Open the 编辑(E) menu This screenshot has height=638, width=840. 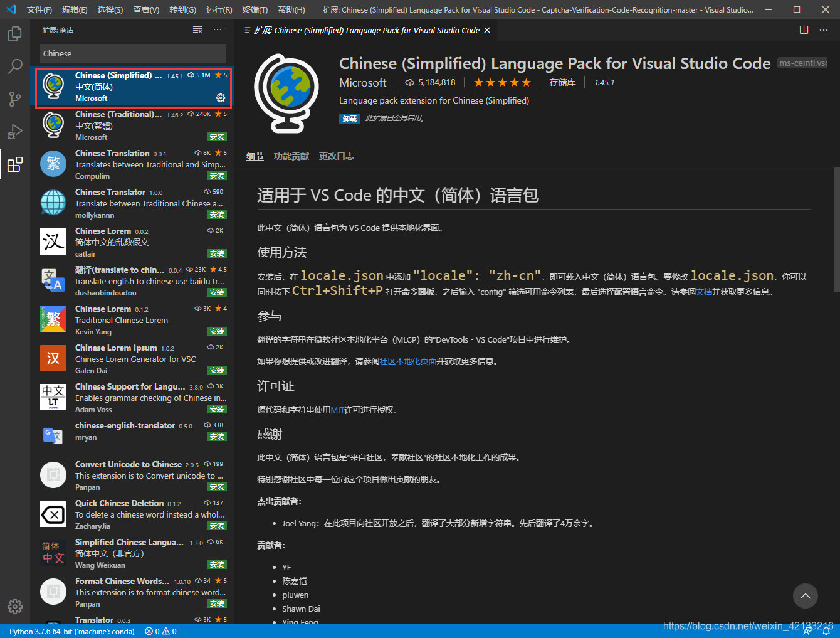tap(75, 9)
